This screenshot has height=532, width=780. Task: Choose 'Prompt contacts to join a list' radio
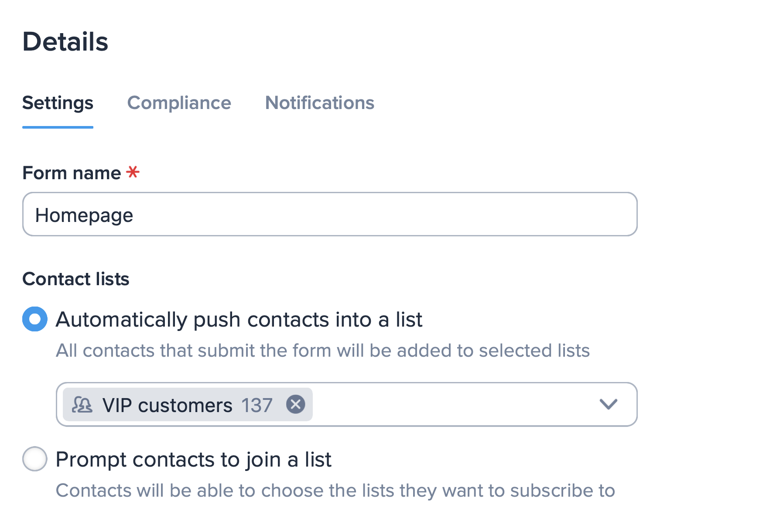pyautogui.click(x=35, y=459)
